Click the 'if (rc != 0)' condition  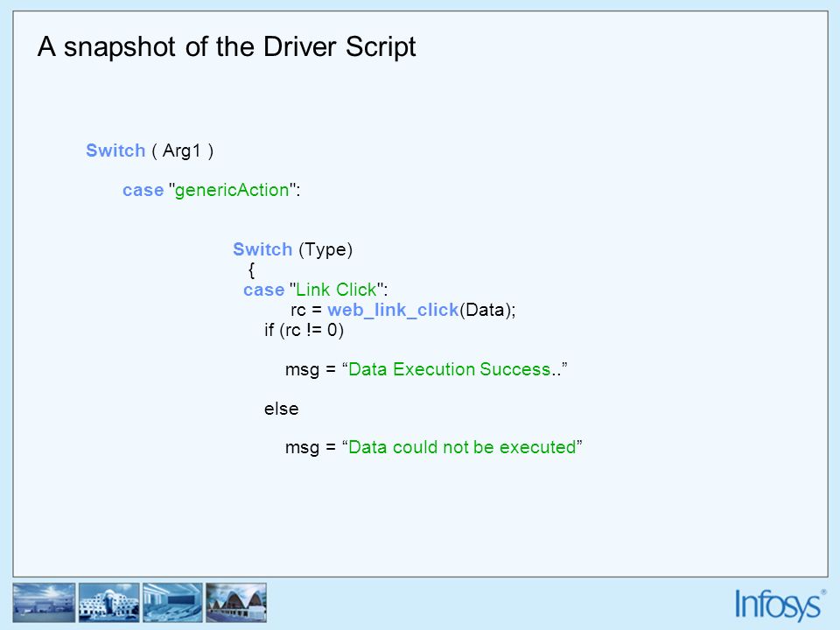[304, 330]
